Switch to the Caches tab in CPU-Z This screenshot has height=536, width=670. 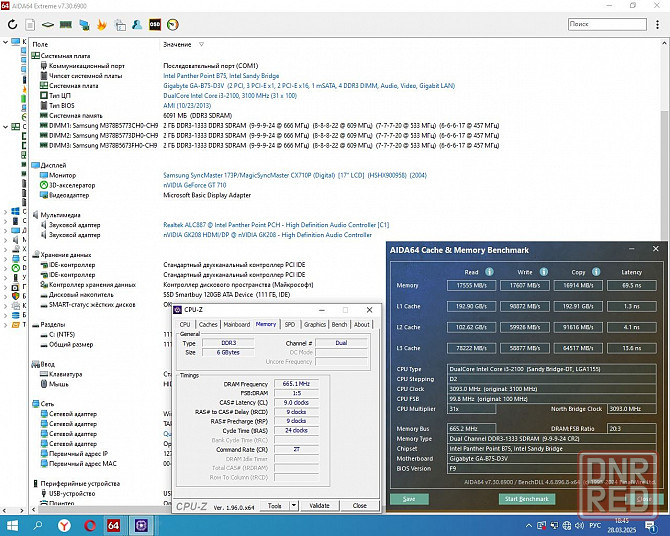(x=208, y=324)
